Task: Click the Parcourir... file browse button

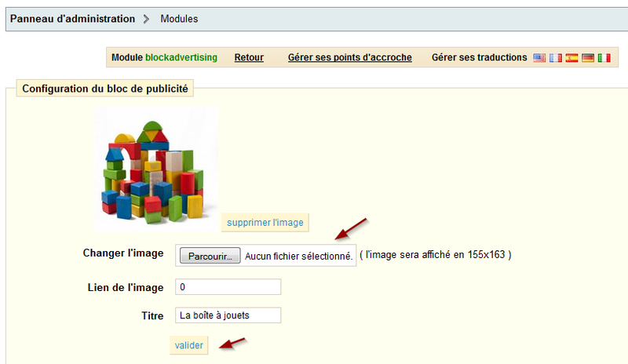Action: tap(210, 256)
